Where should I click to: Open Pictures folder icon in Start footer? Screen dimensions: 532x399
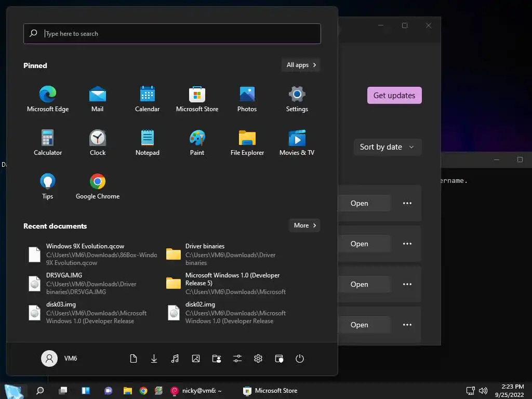[x=196, y=358]
